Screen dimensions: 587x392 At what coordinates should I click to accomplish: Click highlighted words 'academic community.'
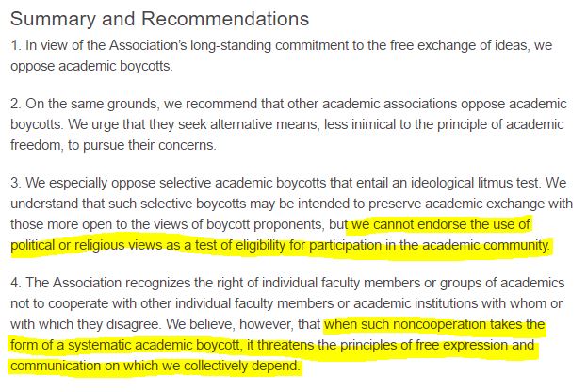pyautogui.click(x=486, y=245)
